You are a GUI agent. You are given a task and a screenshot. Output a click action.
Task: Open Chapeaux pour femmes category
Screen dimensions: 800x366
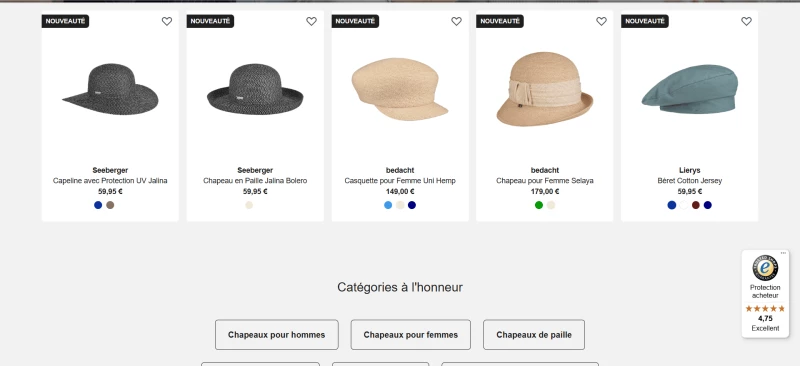tap(411, 335)
